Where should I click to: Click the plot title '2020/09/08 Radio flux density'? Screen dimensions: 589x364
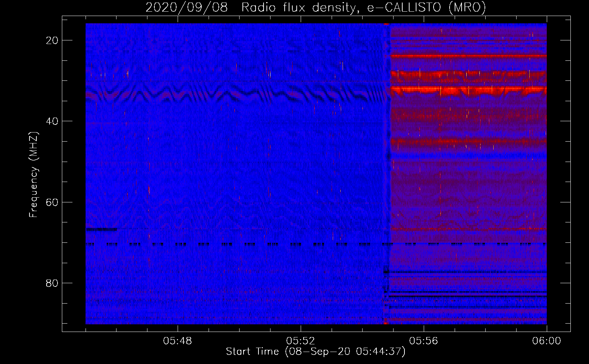coord(316,7)
